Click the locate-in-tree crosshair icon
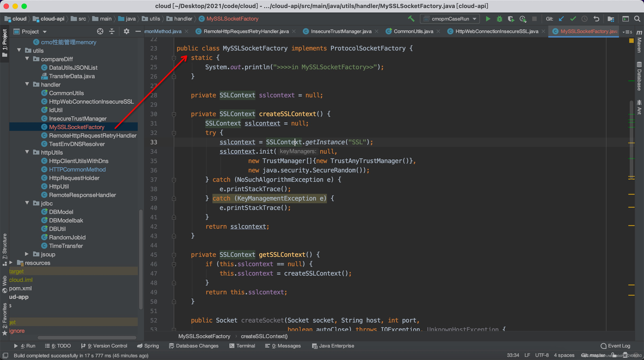This screenshot has height=360, width=644. 100,31
